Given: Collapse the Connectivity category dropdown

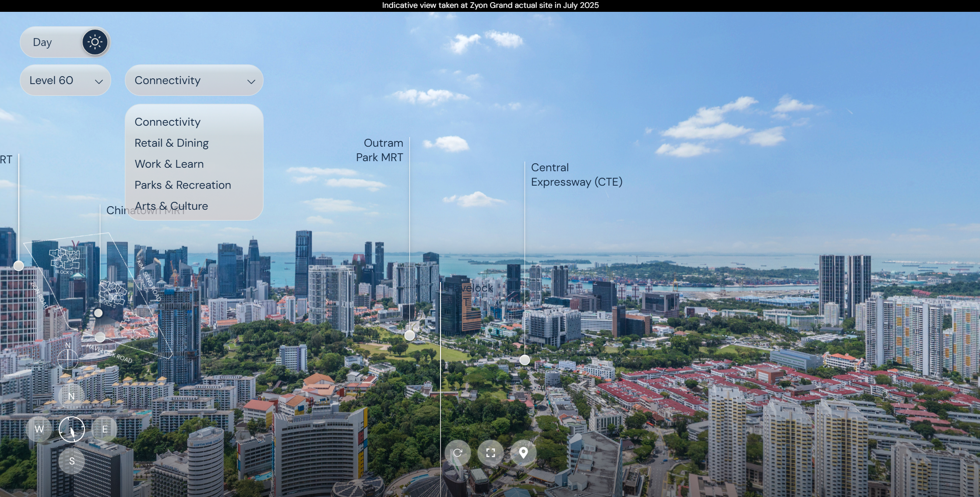Looking at the screenshot, I should (194, 81).
